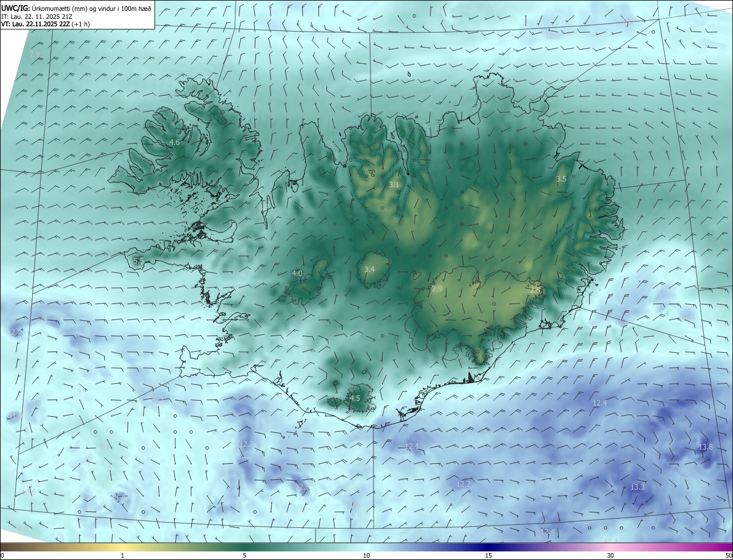
Task: Click the 3.5 value in the east
Action: [561, 179]
